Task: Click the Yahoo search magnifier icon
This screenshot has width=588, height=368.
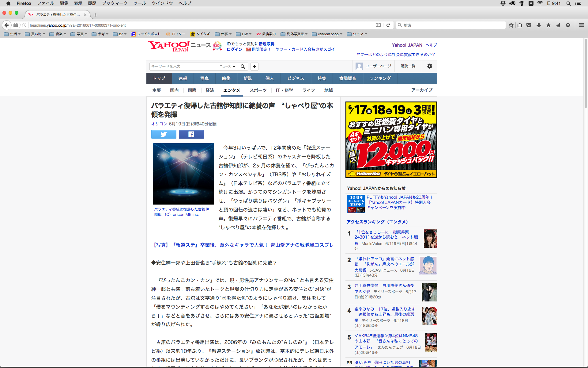Action: (x=243, y=67)
